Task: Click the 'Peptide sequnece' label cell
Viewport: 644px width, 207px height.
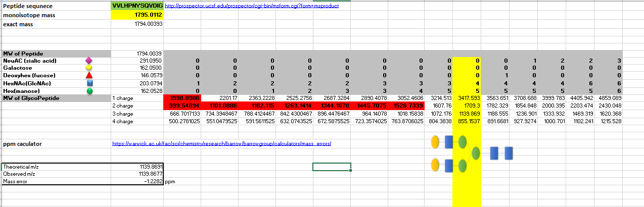Action: click(x=56, y=6)
